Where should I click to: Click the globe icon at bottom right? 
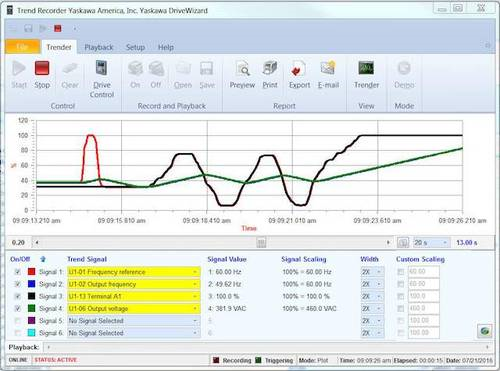point(485,331)
